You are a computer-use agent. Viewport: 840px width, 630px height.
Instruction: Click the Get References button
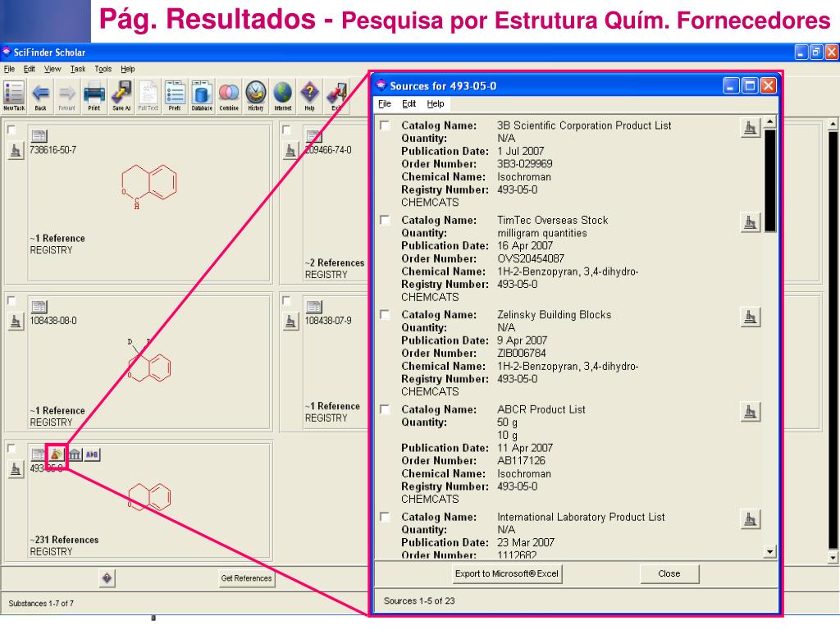pos(246,578)
